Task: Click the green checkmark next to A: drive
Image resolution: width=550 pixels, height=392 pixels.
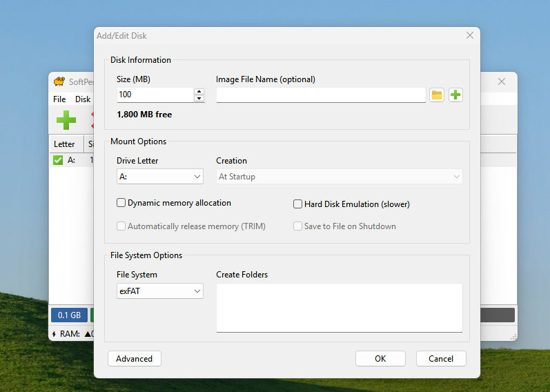Action: 58,160
